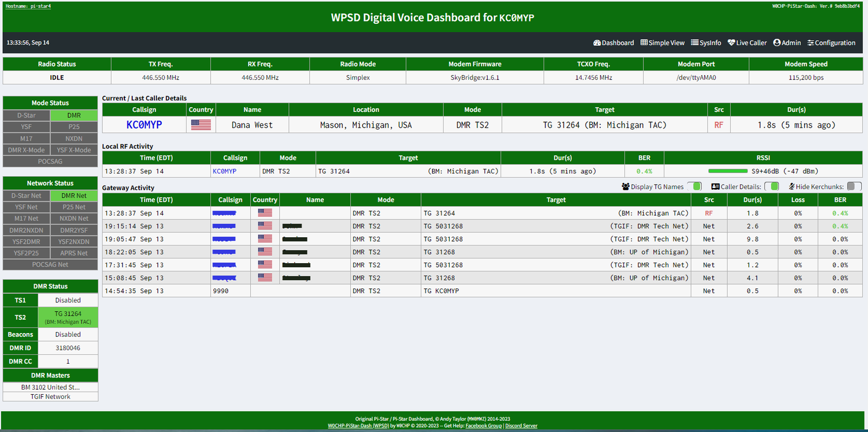Click the US flag beside KC0MYP
The image size is (868, 432).
[x=201, y=125]
